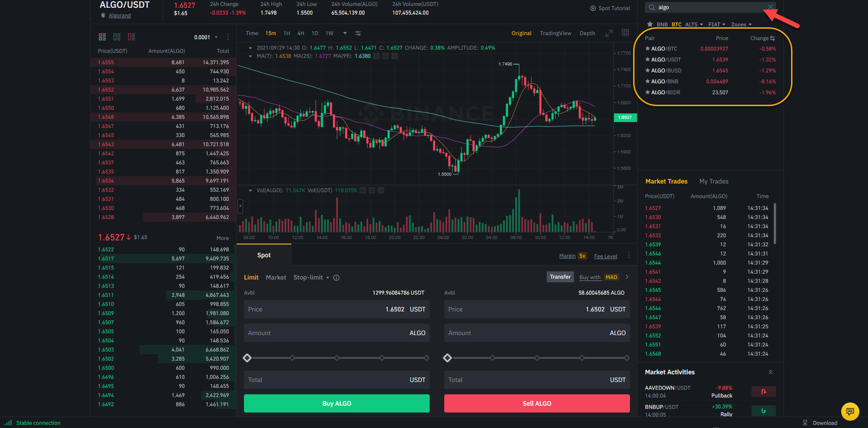Favorite the ALGO/USDT pair star
This screenshot has height=428, width=868.
pyautogui.click(x=648, y=59)
